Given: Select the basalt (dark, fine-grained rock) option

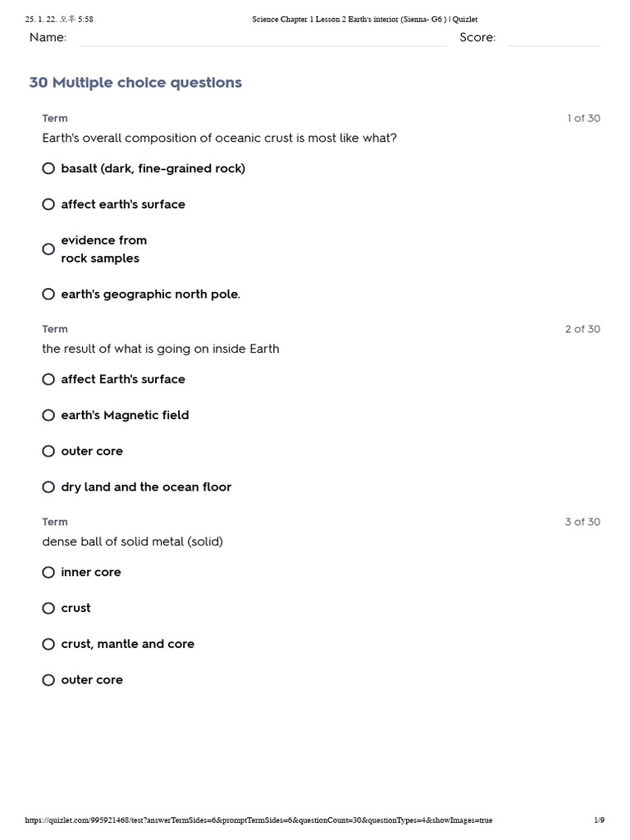Looking at the screenshot, I should [48, 168].
